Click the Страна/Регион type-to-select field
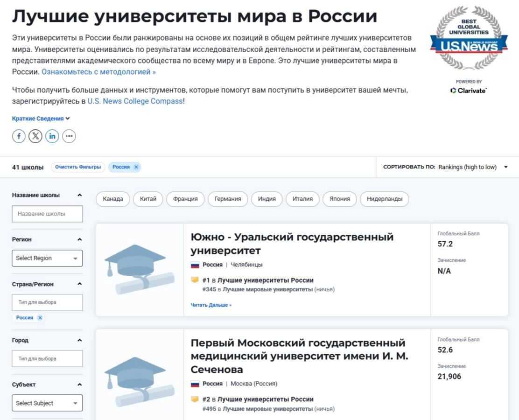519x420 pixels. [47, 302]
